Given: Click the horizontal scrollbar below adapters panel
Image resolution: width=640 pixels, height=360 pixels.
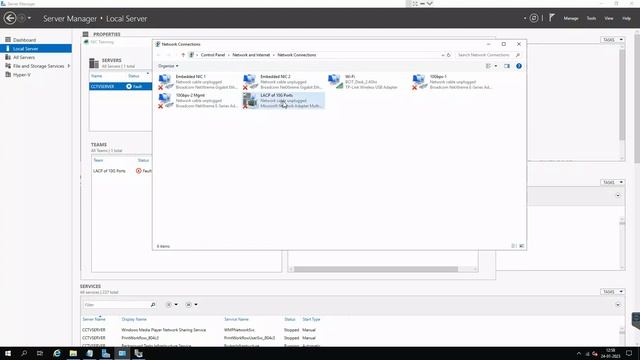Looking at the screenshot, I should coord(376,269).
